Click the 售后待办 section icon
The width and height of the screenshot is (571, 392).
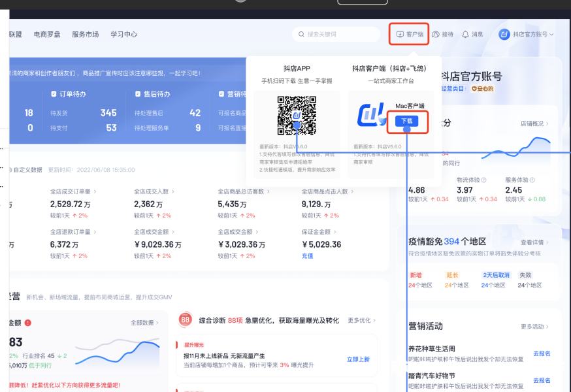coord(139,94)
